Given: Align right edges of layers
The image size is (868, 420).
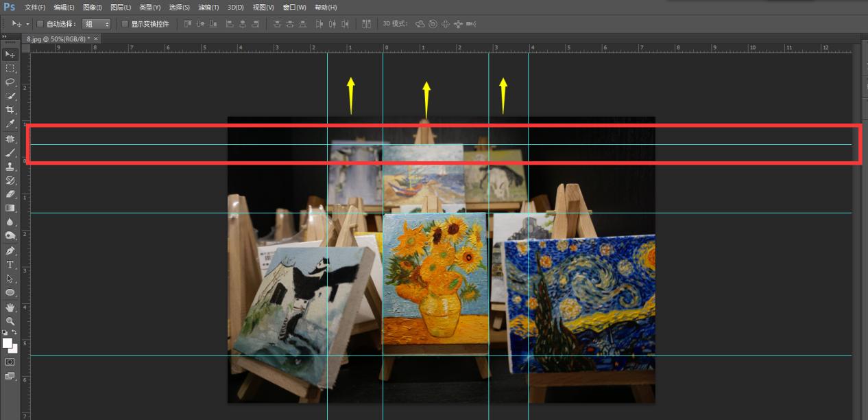Looking at the screenshot, I should (255, 24).
